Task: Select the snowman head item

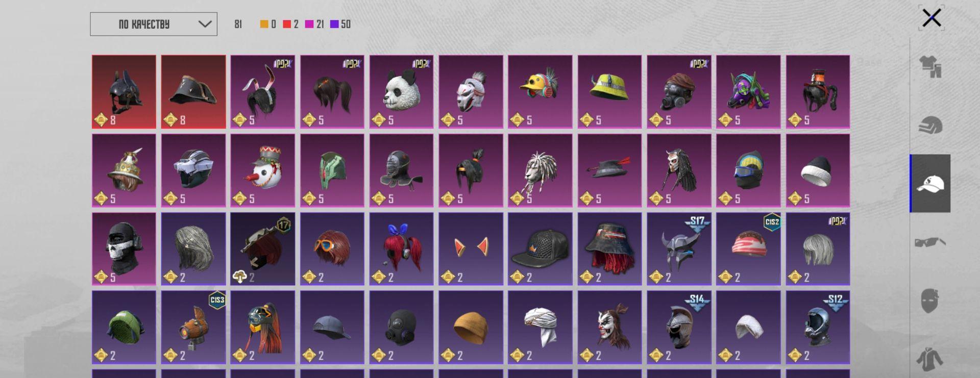Action: [262, 170]
